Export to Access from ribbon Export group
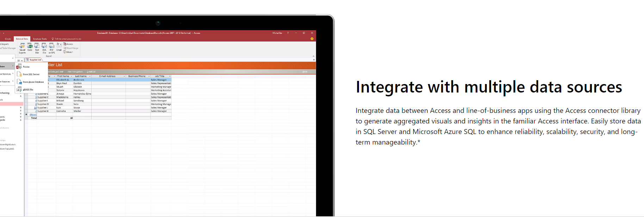 click(x=68, y=44)
